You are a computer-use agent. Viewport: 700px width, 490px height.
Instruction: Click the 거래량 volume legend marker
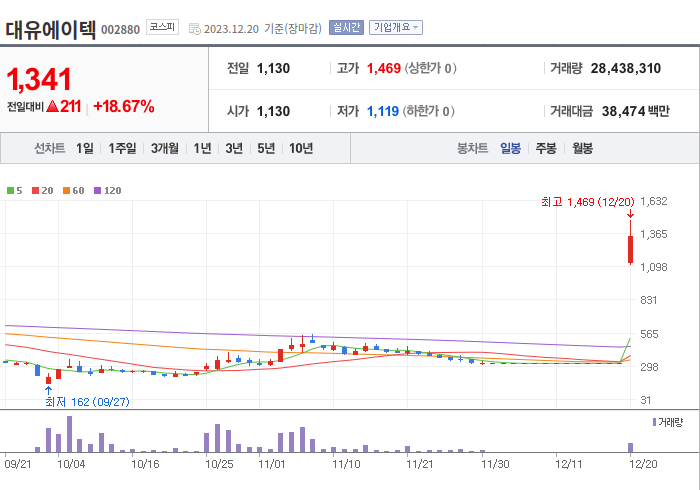(x=654, y=422)
